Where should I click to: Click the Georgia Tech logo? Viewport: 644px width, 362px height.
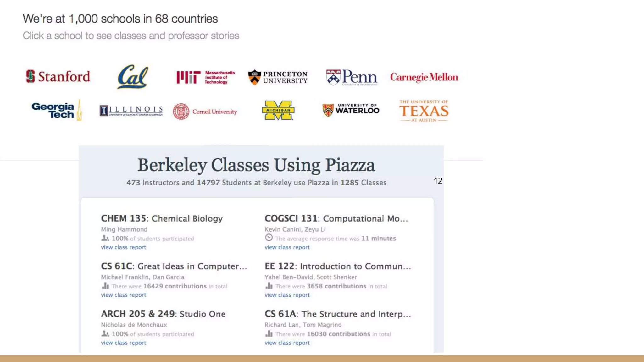coord(57,111)
